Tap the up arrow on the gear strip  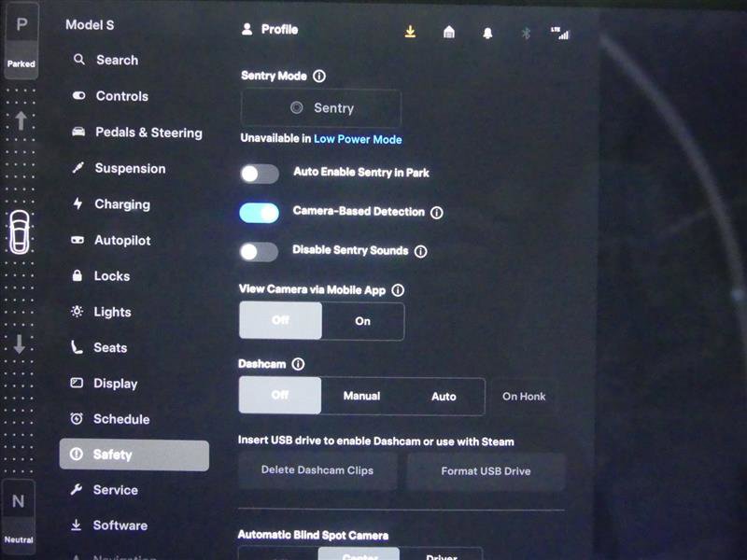click(21, 120)
